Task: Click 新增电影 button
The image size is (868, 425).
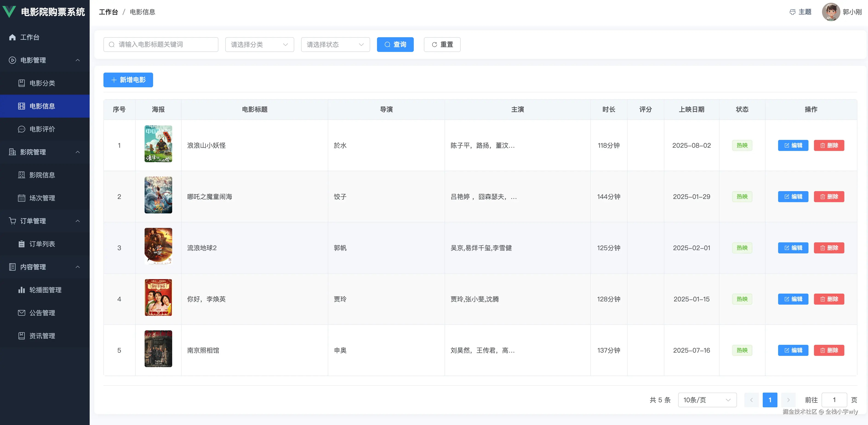Action: click(x=128, y=80)
